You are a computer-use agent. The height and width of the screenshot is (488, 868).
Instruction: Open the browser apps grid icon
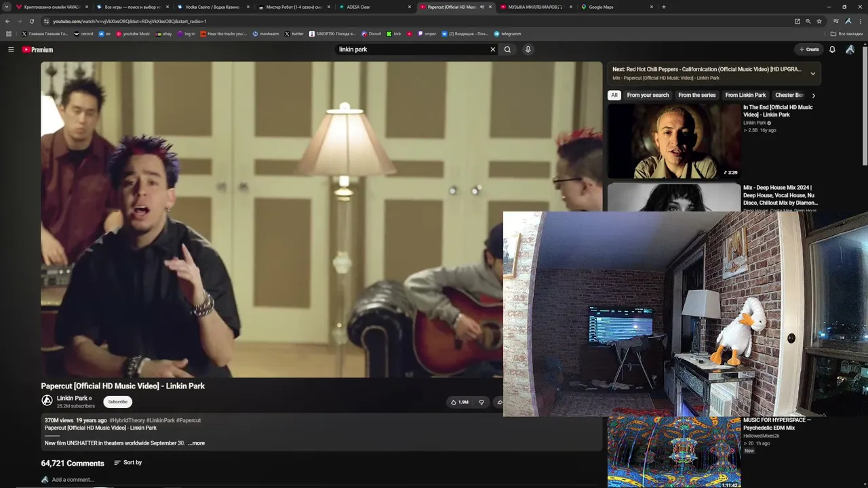[9, 34]
